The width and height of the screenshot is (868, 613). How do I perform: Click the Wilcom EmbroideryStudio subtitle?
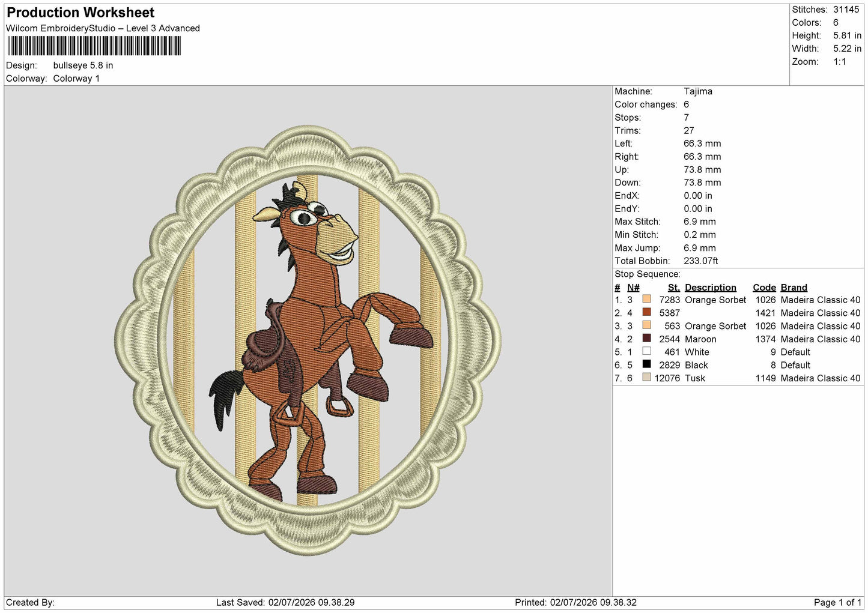[103, 28]
